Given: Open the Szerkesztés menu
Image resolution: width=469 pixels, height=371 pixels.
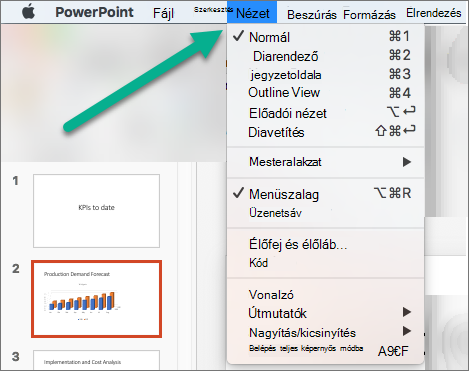Looking at the screenshot, I should coord(213,10).
